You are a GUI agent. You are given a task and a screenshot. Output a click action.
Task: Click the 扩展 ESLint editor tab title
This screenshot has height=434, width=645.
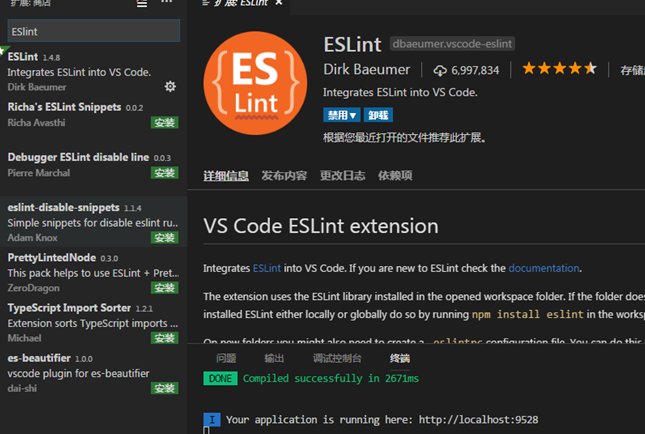click(x=241, y=2)
